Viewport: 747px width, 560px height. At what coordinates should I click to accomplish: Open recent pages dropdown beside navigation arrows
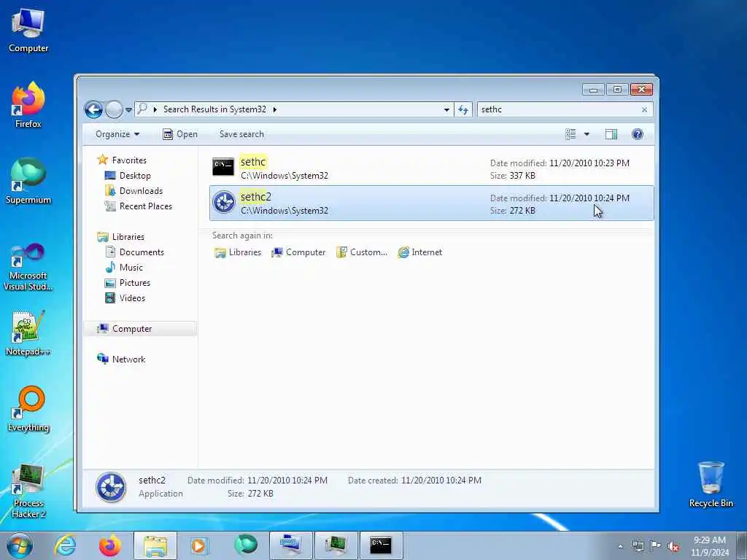click(x=128, y=110)
